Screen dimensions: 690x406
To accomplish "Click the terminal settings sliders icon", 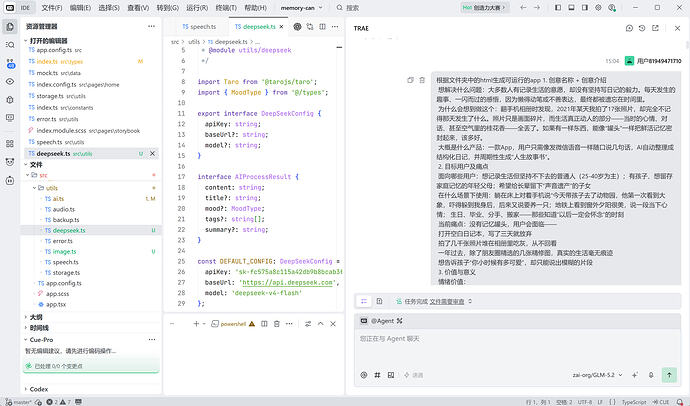I will click(308, 324).
